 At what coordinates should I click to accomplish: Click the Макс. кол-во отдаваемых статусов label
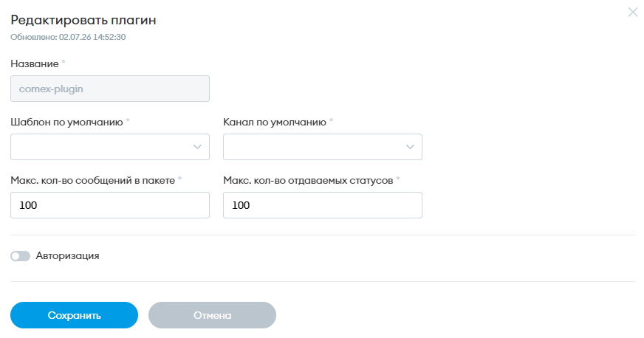(x=308, y=181)
